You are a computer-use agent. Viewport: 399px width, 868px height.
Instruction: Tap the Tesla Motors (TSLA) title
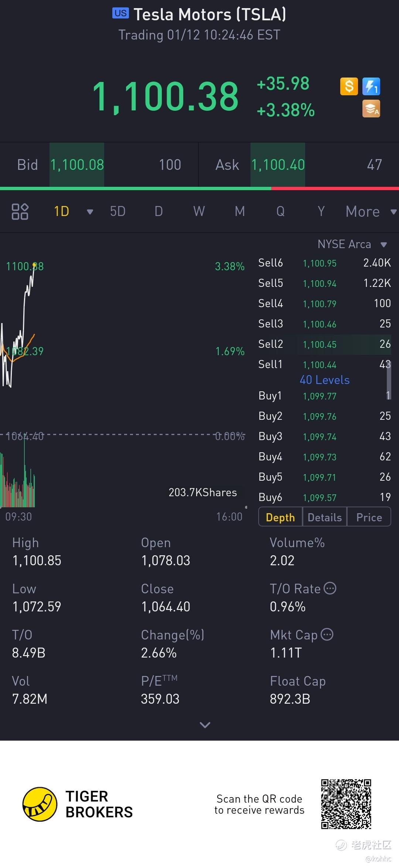point(210,15)
